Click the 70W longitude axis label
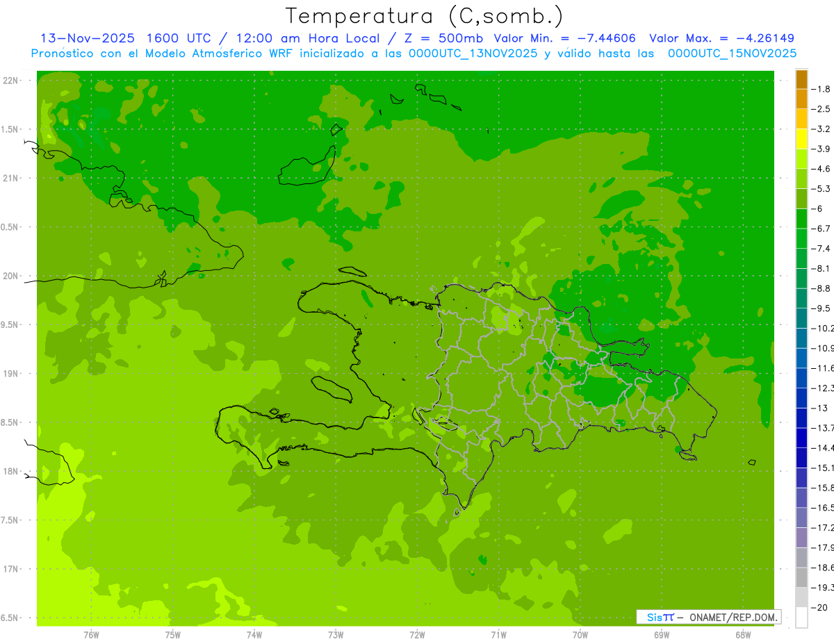 pyautogui.click(x=580, y=635)
